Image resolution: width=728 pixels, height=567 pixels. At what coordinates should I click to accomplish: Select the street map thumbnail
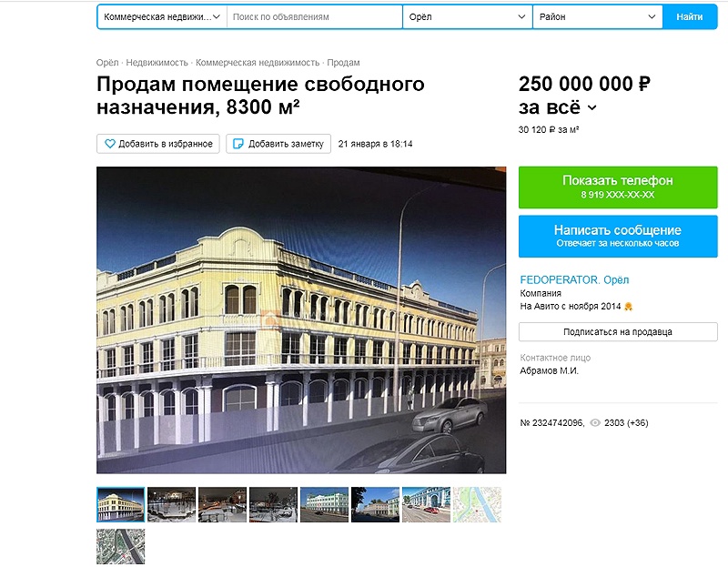(x=477, y=505)
